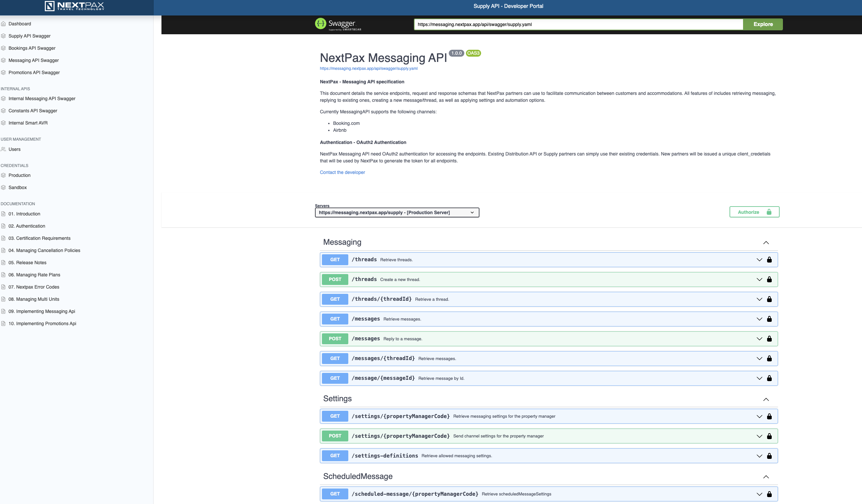Viewport: 862px width, 504px height.
Task: Click stack icon beside Constants API Swagger
Action: (3, 111)
